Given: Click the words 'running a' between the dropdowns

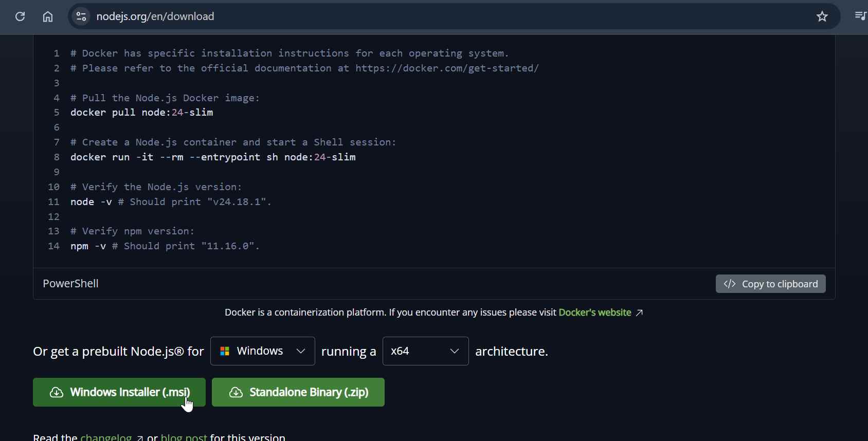Looking at the screenshot, I should coord(349,352).
